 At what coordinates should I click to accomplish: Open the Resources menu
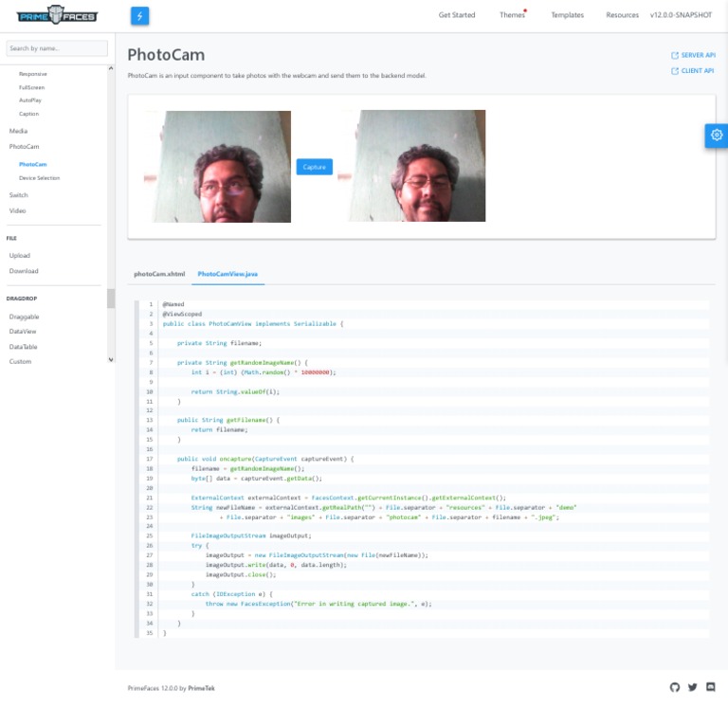[x=622, y=15]
